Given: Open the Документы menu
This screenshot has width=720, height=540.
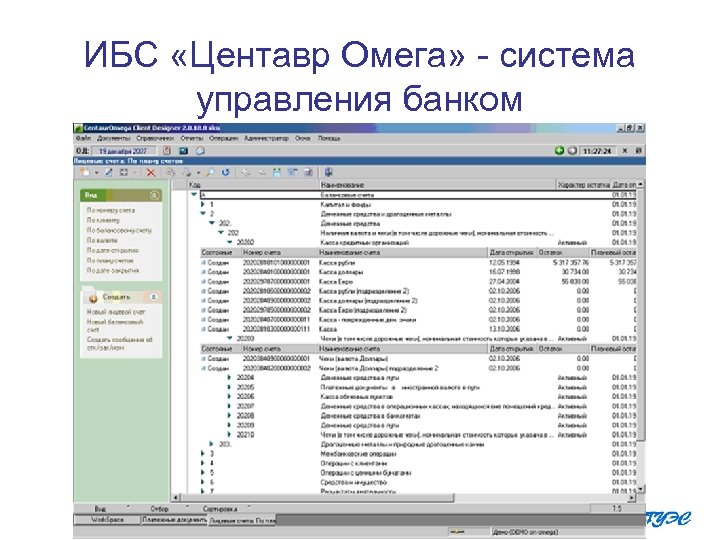Looking at the screenshot, I should 114,138.
